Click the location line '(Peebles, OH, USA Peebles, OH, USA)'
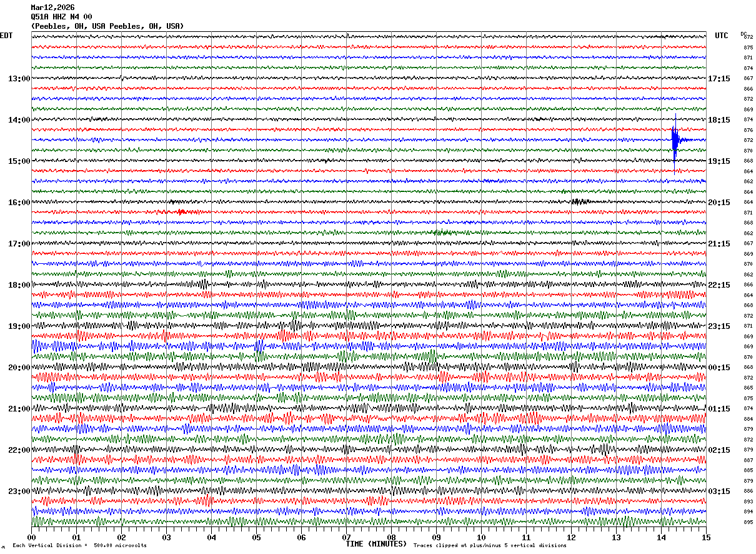The image size is (756, 554). point(107,26)
